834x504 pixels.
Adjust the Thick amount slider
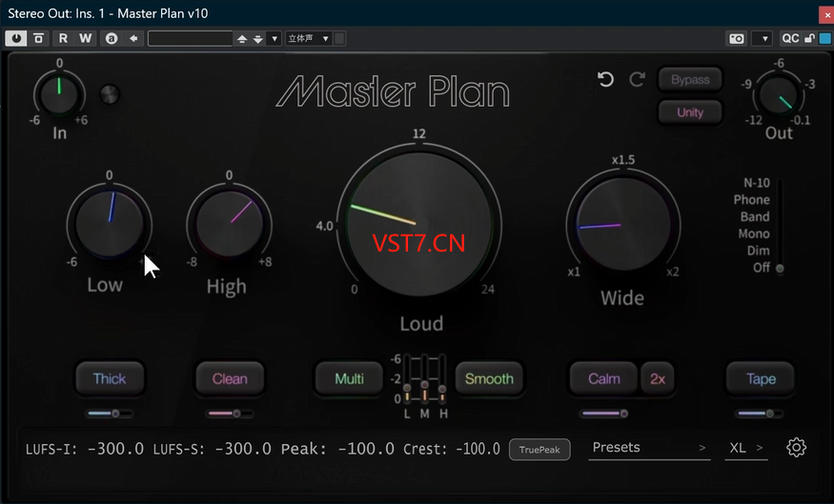[110, 413]
